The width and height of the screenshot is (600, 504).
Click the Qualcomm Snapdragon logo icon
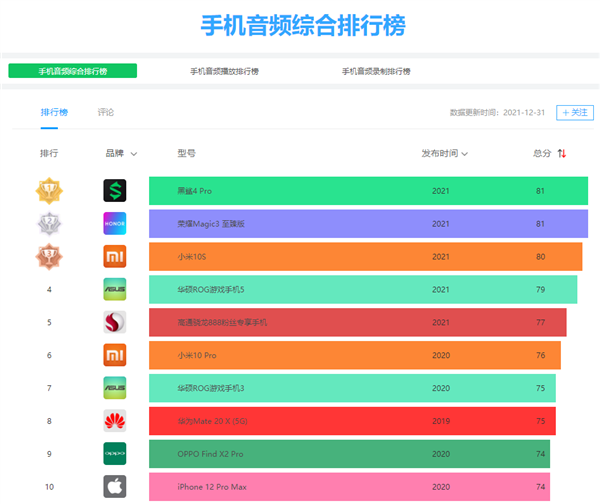115,322
